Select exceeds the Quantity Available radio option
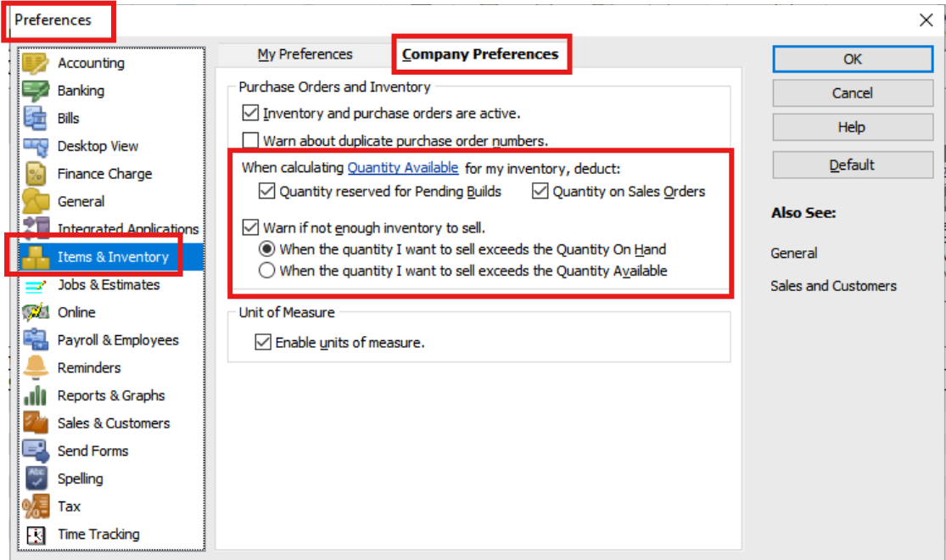This screenshot has height=560, width=946. 267,272
